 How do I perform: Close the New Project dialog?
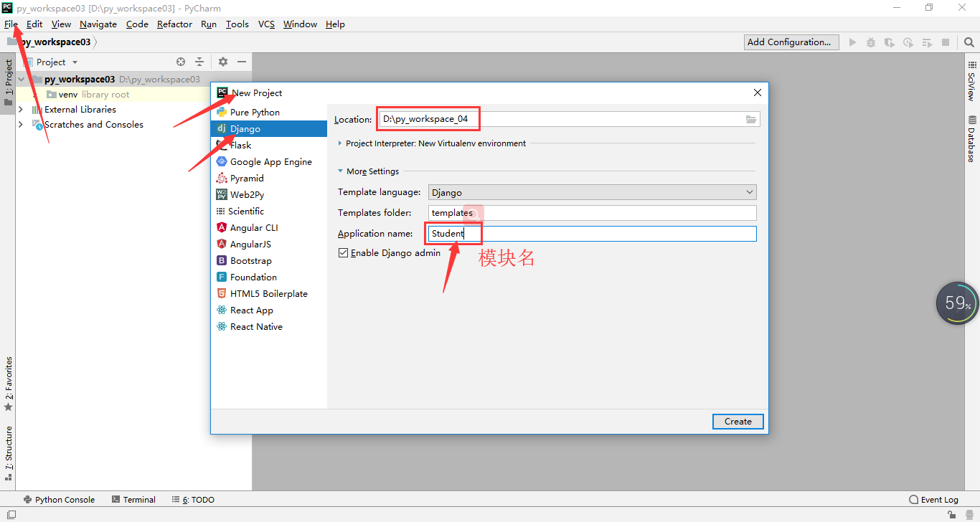pyautogui.click(x=758, y=93)
